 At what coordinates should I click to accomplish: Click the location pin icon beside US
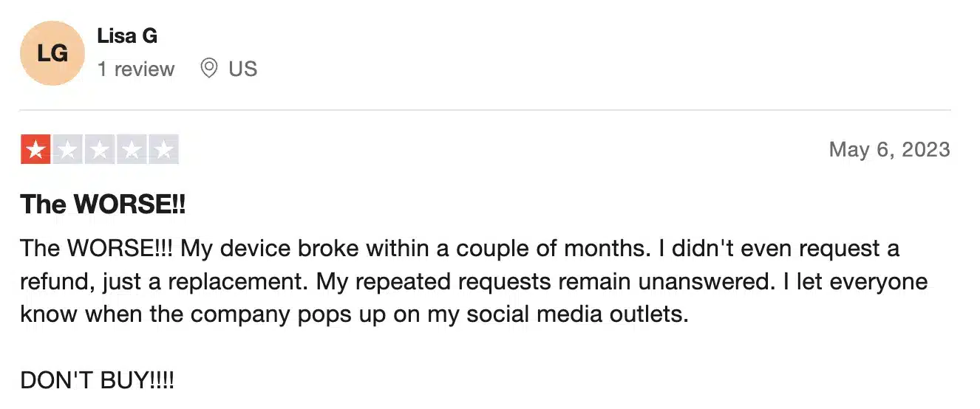(x=209, y=69)
